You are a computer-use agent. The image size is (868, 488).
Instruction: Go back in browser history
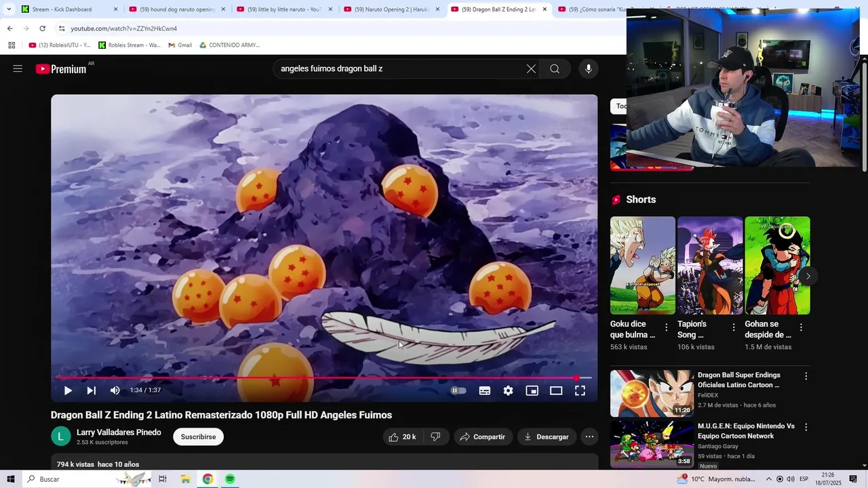pos(9,28)
